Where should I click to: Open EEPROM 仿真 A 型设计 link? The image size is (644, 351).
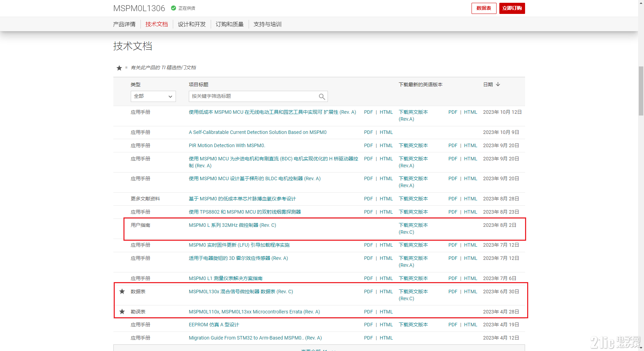click(x=214, y=325)
